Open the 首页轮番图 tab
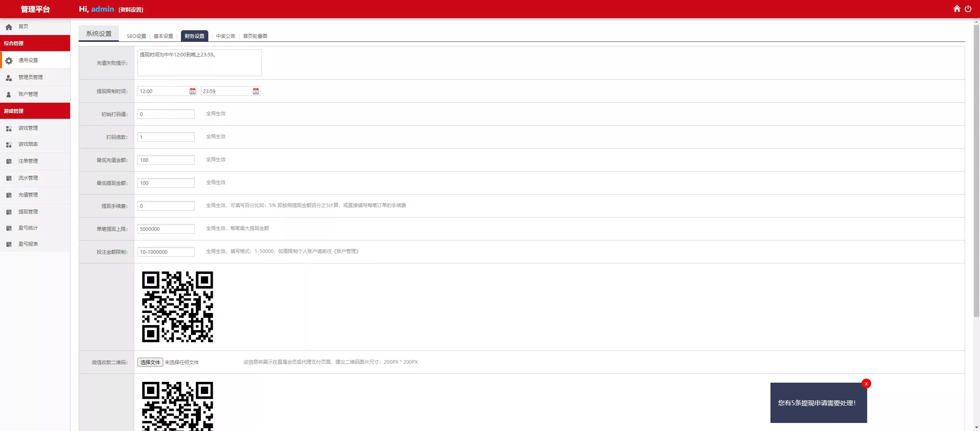980x431 pixels. [255, 36]
